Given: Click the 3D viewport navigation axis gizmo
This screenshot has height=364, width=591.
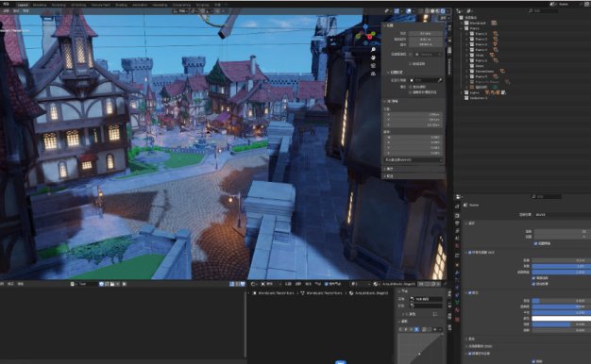Looking at the screenshot, I should point(364,35).
